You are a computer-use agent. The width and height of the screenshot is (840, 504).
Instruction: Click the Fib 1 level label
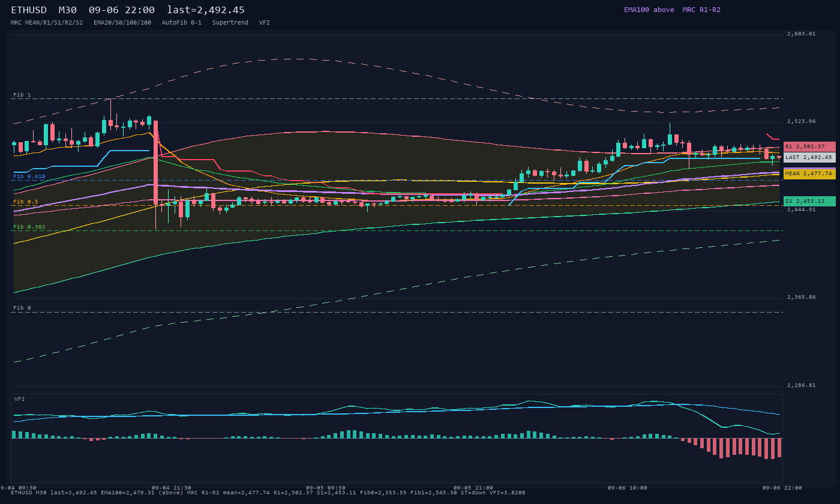pyautogui.click(x=22, y=95)
